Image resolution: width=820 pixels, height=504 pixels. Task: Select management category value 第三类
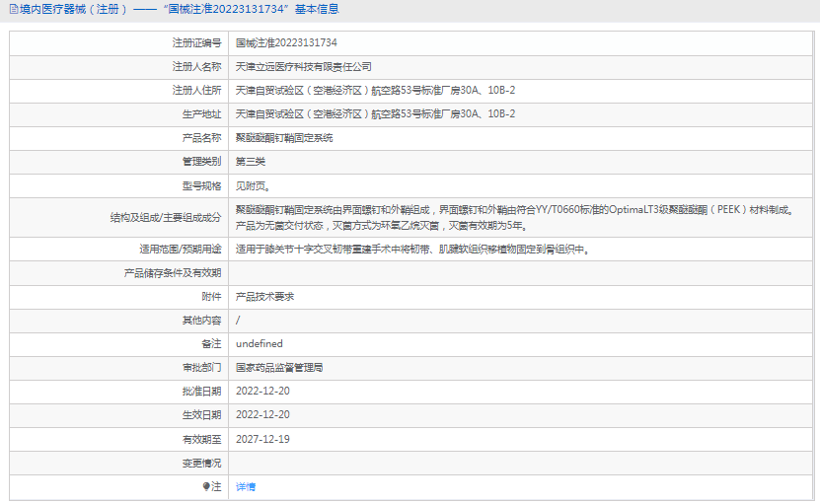(251, 162)
